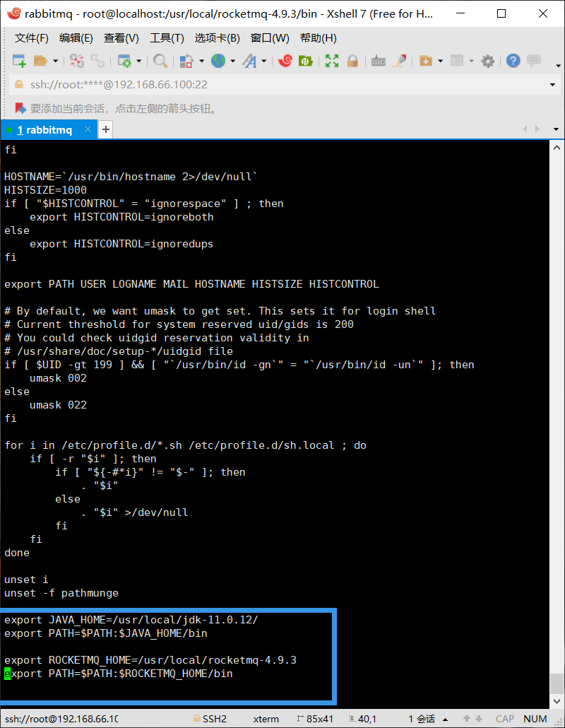Add a new tab with plus button

point(106,129)
